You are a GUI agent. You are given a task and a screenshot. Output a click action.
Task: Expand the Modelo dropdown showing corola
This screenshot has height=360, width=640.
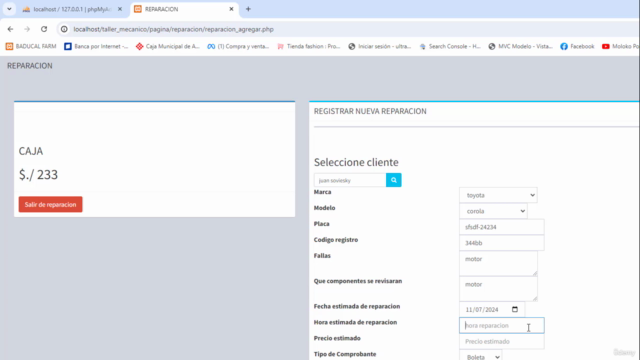(x=493, y=211)
